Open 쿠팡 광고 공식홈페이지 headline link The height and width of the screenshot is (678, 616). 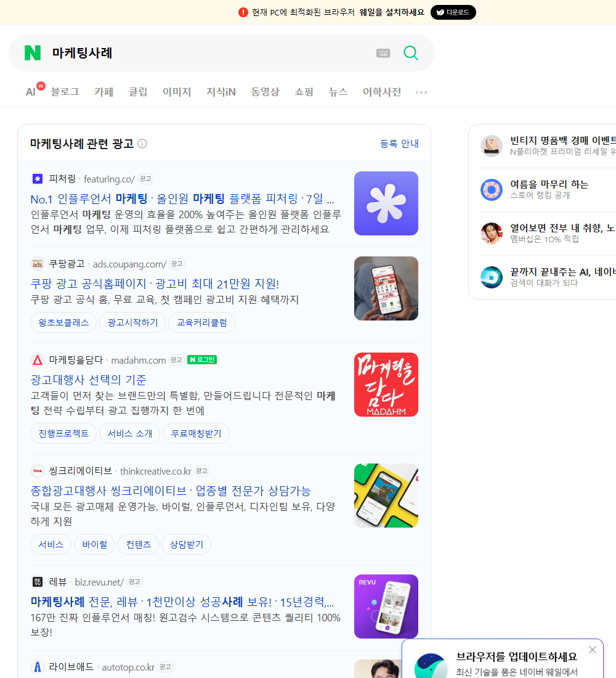[155, 284]
